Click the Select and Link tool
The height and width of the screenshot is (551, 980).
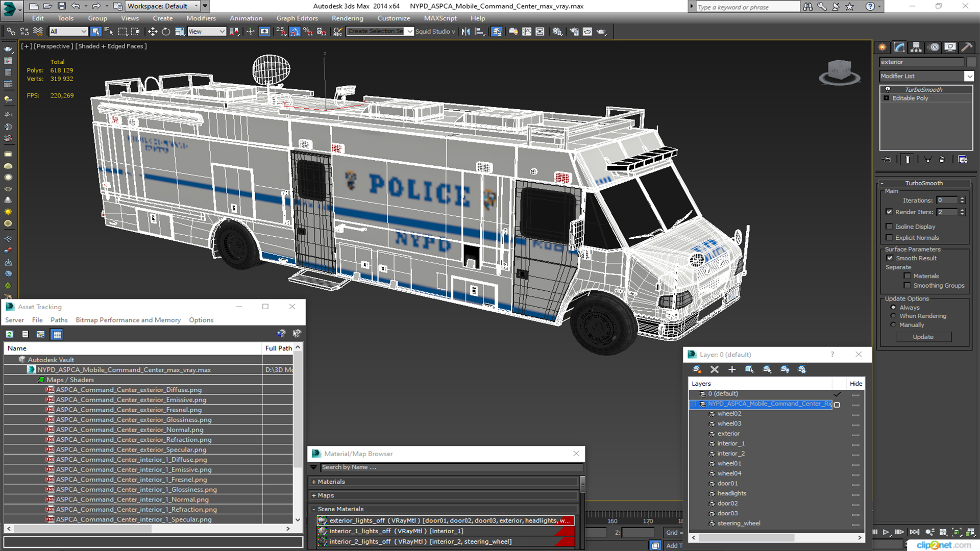(11, 32)
